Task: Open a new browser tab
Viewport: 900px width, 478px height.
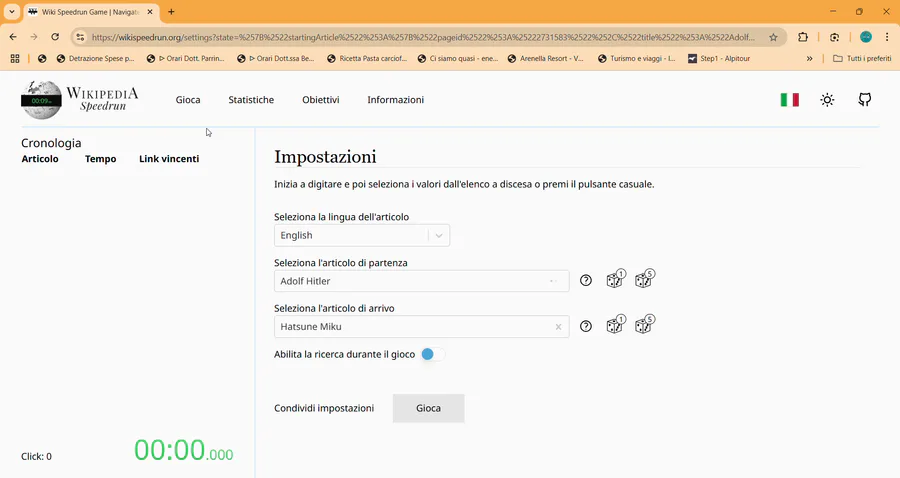Action: click(x=171, y=11)
